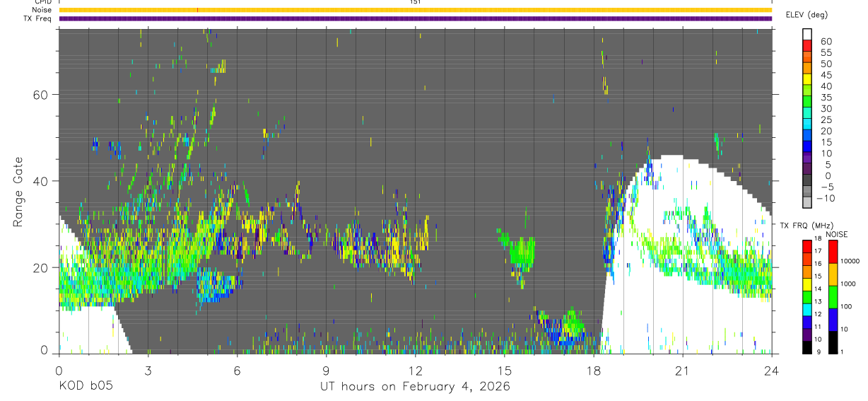Click the light gray bottom segment of ELEV color bar
The height and width of the screenshot is (401, 868).
click(808, 202)
